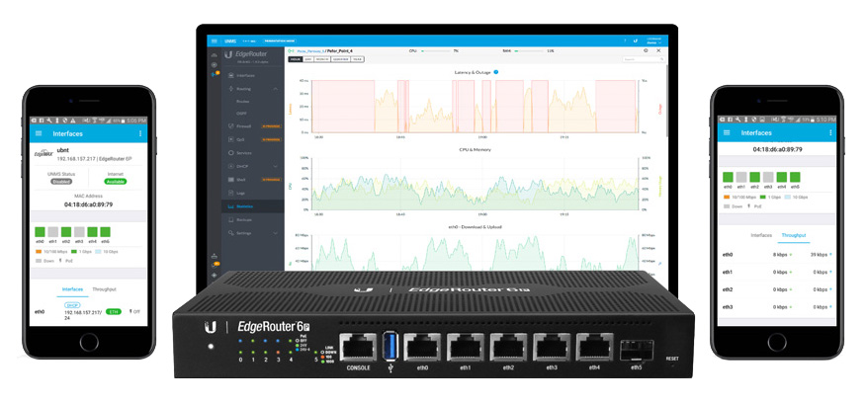Open the kebab overflow menu on left phone
This screenshot has height=405, width=868.
click(140, 133)
